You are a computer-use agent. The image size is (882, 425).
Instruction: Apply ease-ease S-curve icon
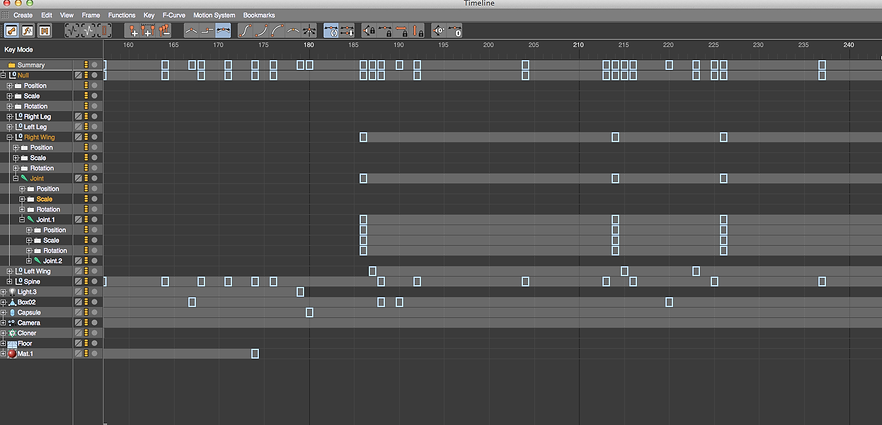coord(245,30)
